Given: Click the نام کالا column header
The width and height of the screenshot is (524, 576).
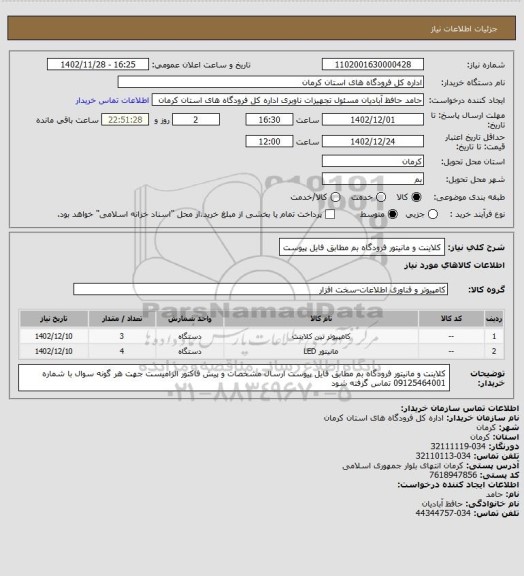Looking at the screenshot, I should pos(321,319).
